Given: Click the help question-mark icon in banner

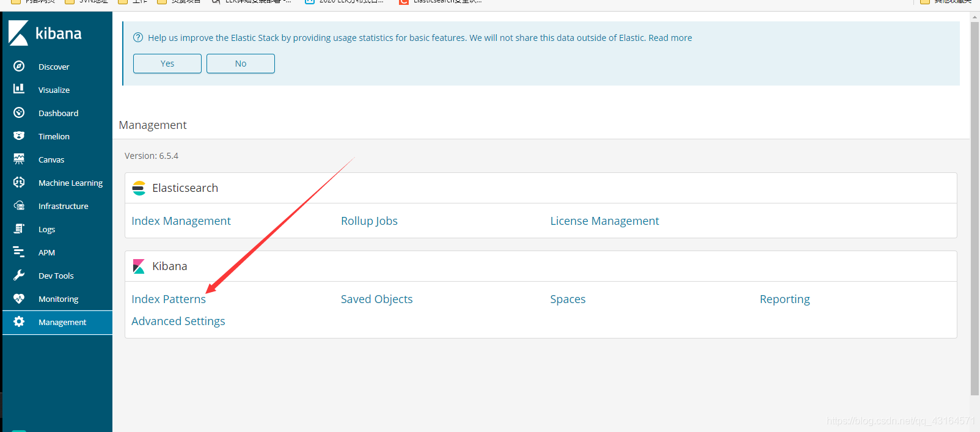Looking at the screenshot, I should (x=138, y=37).
